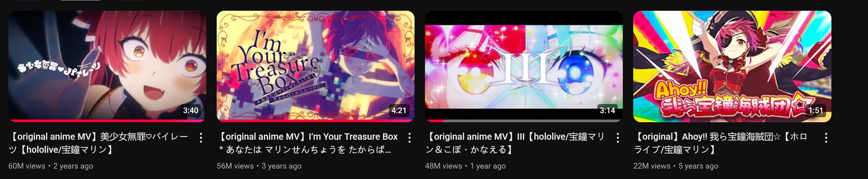This screenshot has width=868, height=179.
Task: Click the 4:21 duration badge
Action: pos(399,110)
